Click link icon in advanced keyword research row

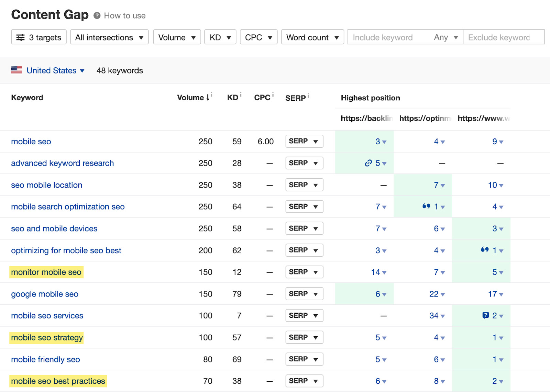point(368,163)
